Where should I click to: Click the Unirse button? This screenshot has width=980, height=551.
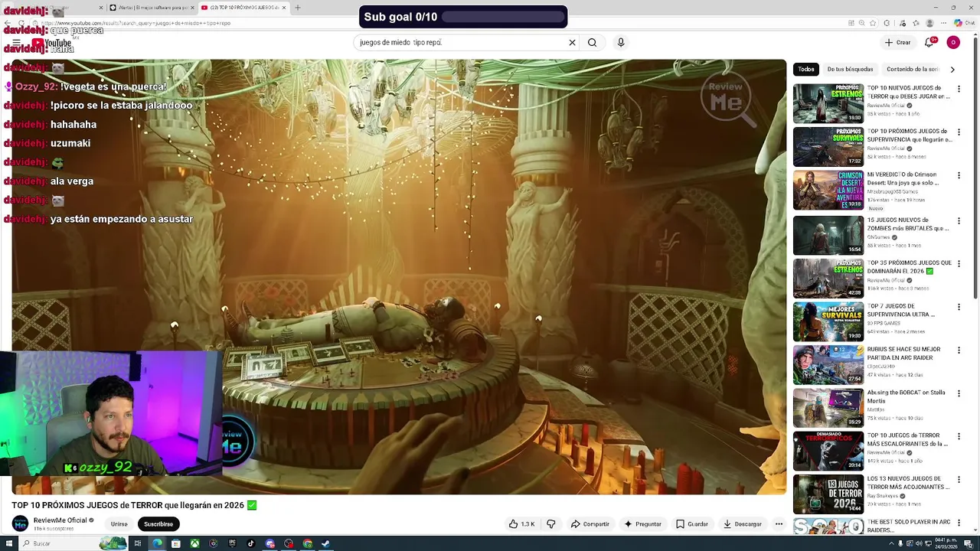(119, 524)
